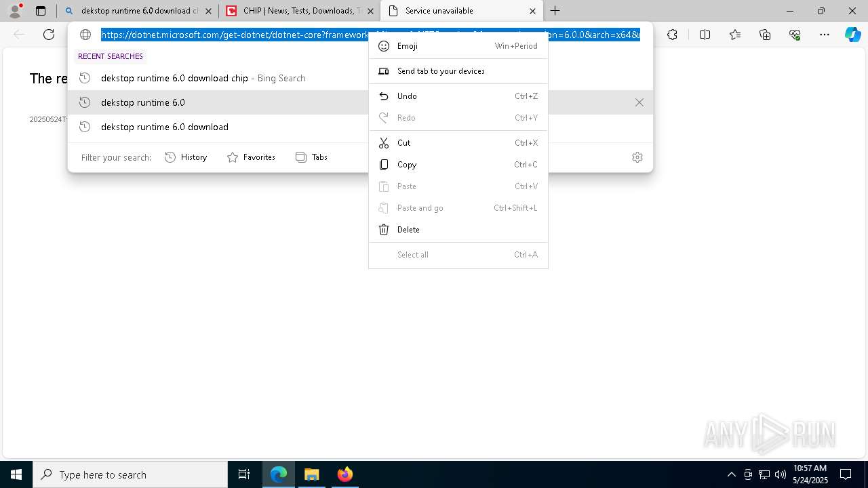Choose Select all in context menu
The image size is (868, 488).
pos(458,255)
